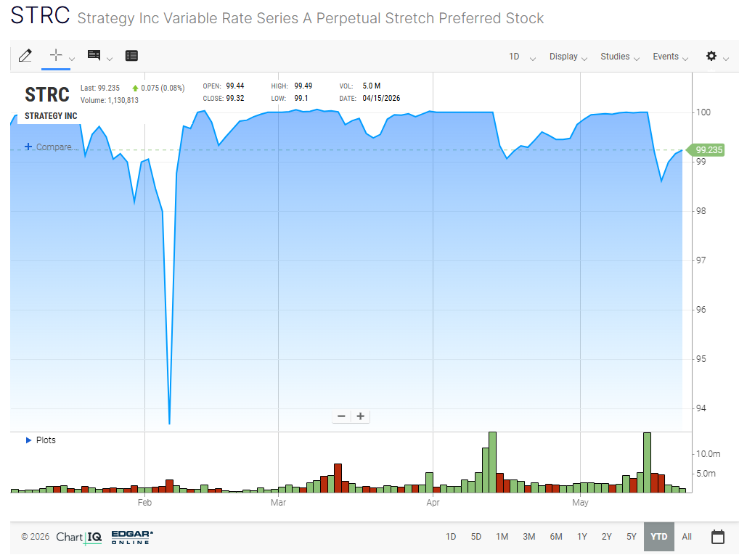Select the crosshair cursor tool
739x560 pixels.
[56, 55]
